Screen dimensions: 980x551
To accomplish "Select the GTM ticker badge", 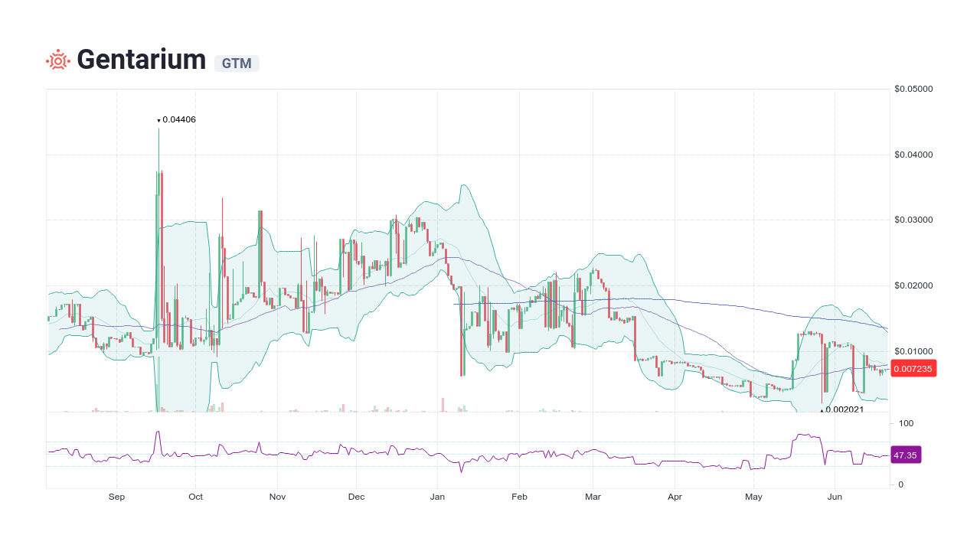I will click(x=236, y=64).
